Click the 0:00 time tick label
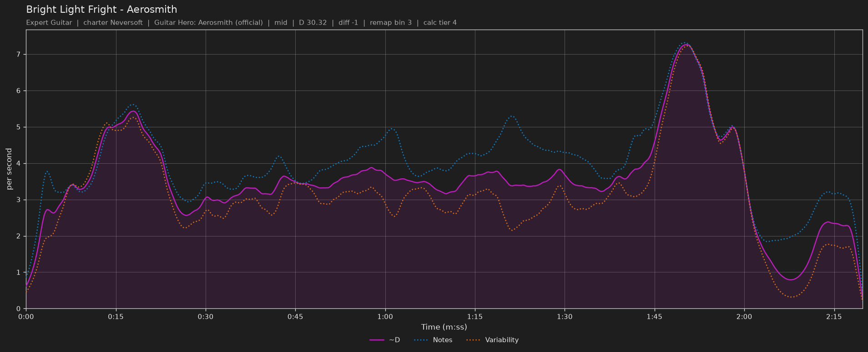This screenshot has height=352, width=868. click(26, 317)
